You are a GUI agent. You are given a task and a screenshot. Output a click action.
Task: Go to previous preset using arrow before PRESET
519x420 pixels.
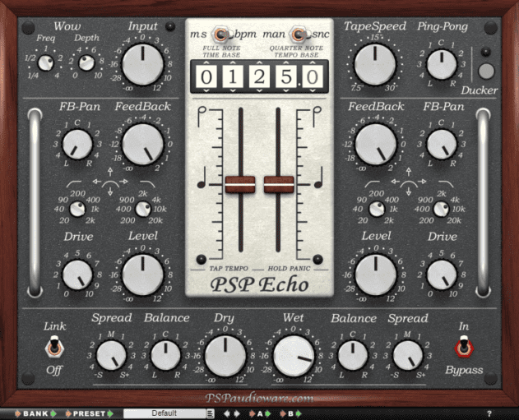tap(68, 413)
